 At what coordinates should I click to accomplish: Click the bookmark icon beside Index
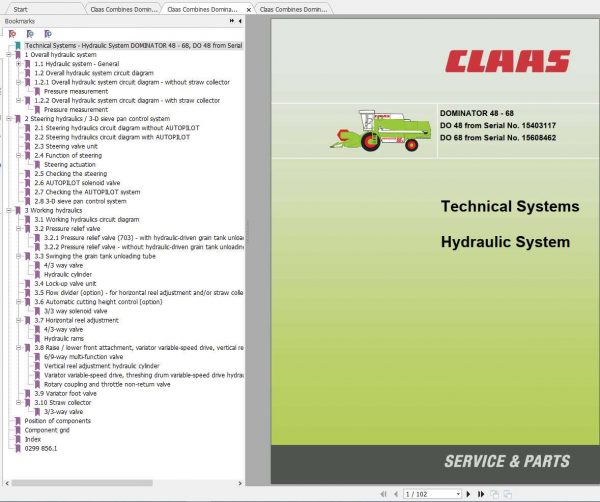pos(18,439)
